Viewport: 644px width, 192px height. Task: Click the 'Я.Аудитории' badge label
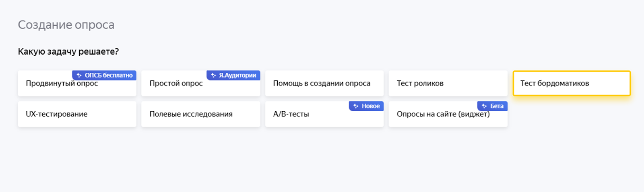[x=237, y=76]
